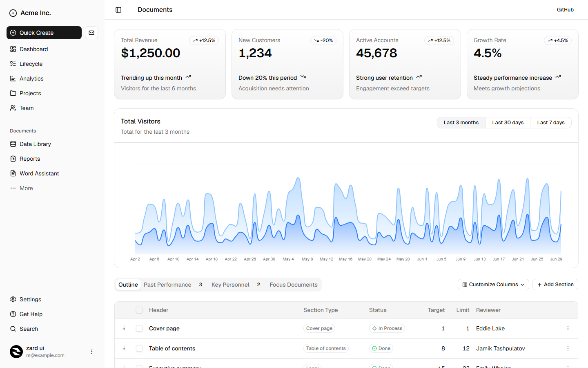Click the Section Type column header
This screenshot has width=588, height=368.
(x=321, y=310)
